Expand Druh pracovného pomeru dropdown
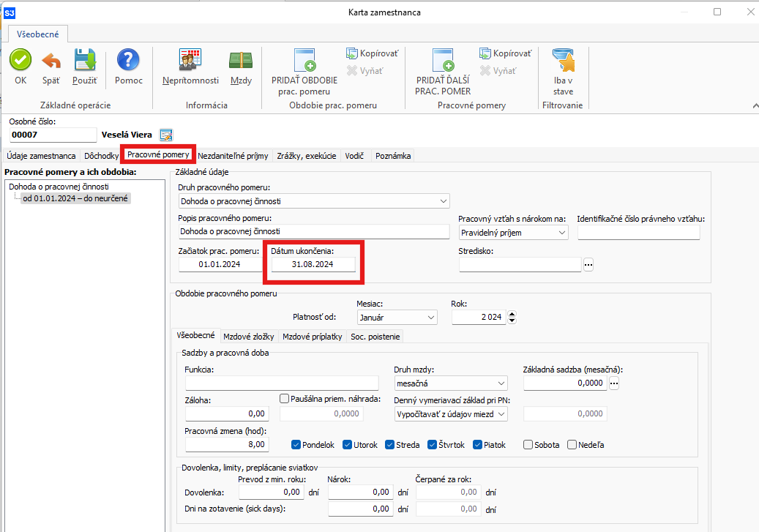 coord(443,201)
